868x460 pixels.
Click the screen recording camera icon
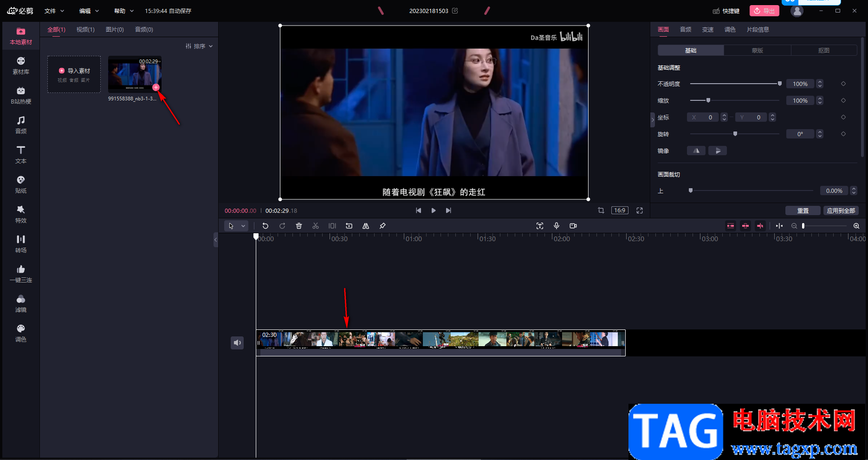click(x=573, y=226)
